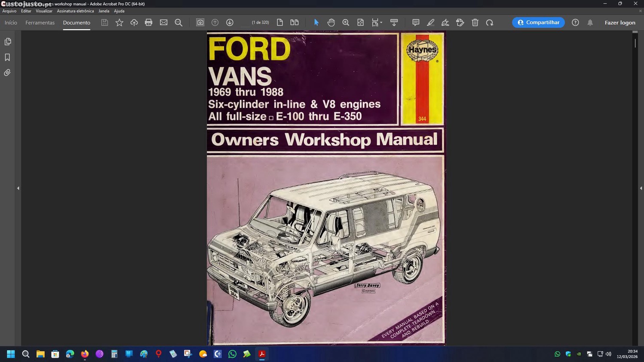
Task: Open the Visualizar menu
Action: (44, 11)
